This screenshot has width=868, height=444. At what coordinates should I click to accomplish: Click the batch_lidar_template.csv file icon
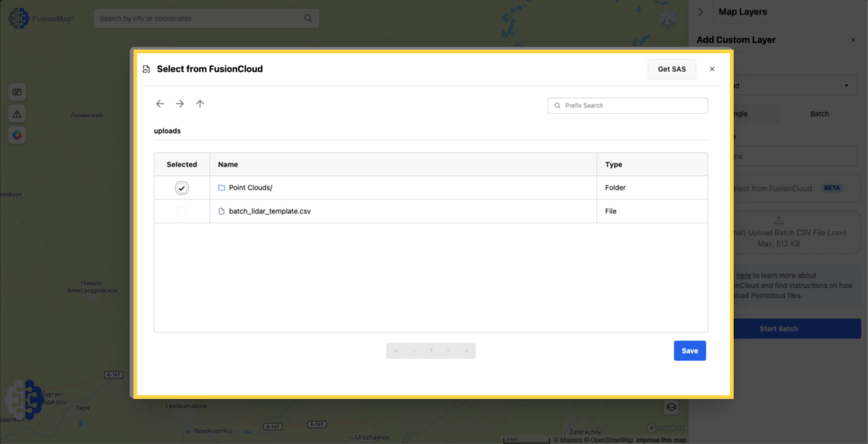(221, 211)
